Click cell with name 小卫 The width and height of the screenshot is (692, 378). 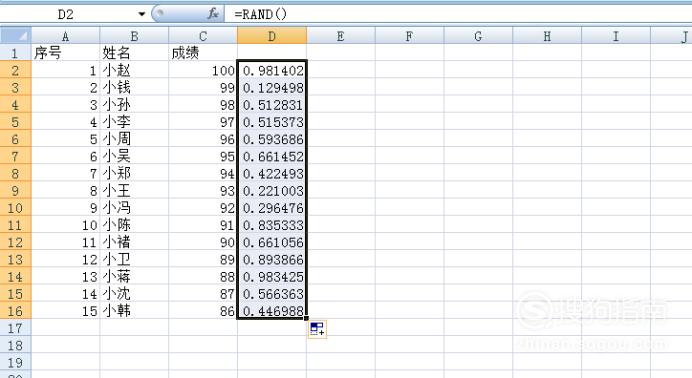tap(134, 259)
